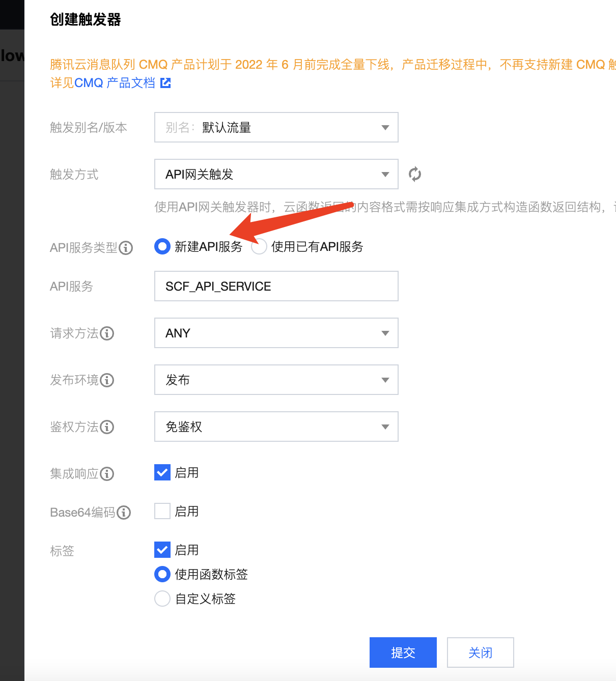This screenshot has width=616, height=681.
Task: Open the 集成响应 info tooltip
Action: click(x=107, y=474)
